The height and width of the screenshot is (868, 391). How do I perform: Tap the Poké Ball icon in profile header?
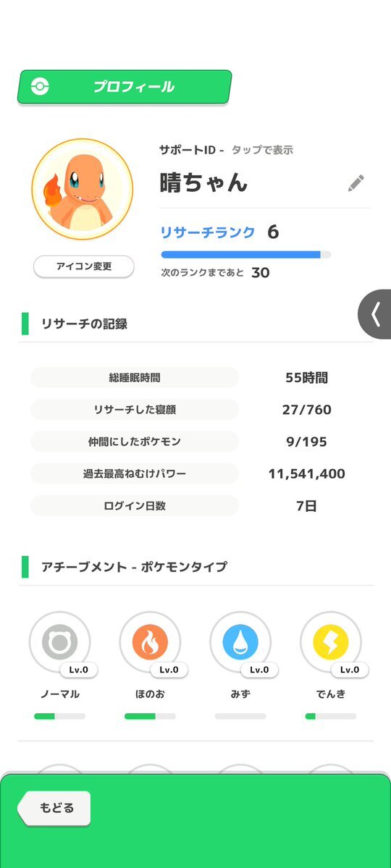point(40,86)
